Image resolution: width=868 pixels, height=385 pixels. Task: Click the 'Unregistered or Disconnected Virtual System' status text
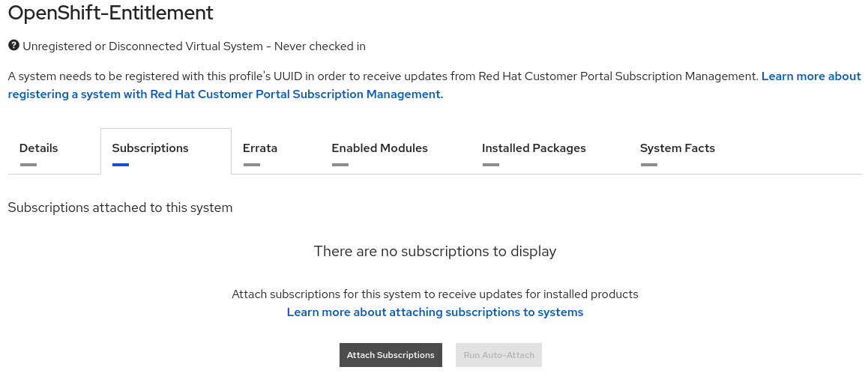(x=194, y=46)
